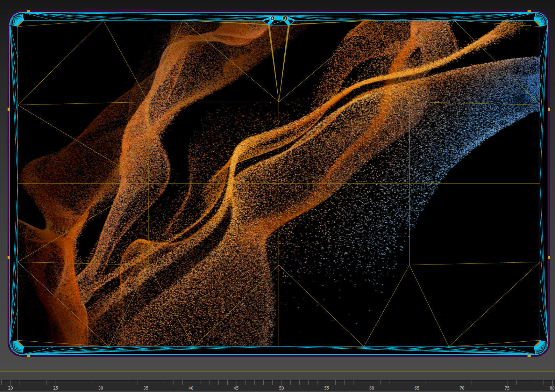The width and height of the screenshot is (555, 392).
Task: Select the right mesh pin at top center
Action: (x=285, y=18)
